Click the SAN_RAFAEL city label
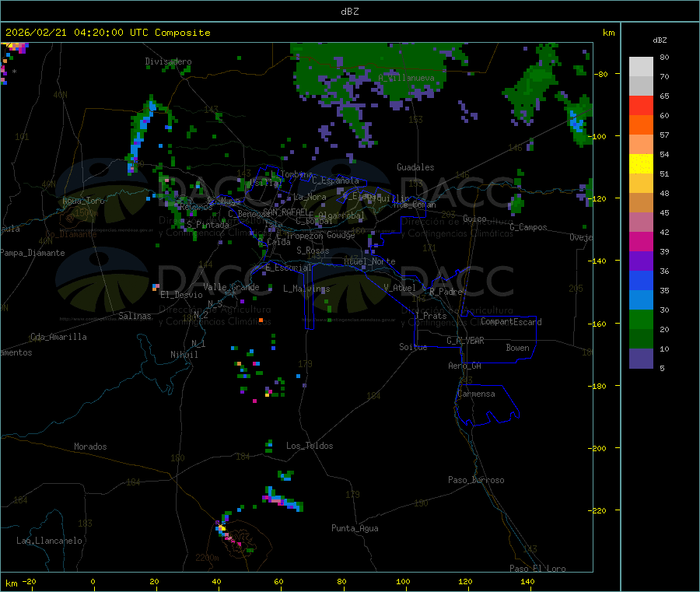Viewport: 700px width, 592px height. click(x=285, y=212)
